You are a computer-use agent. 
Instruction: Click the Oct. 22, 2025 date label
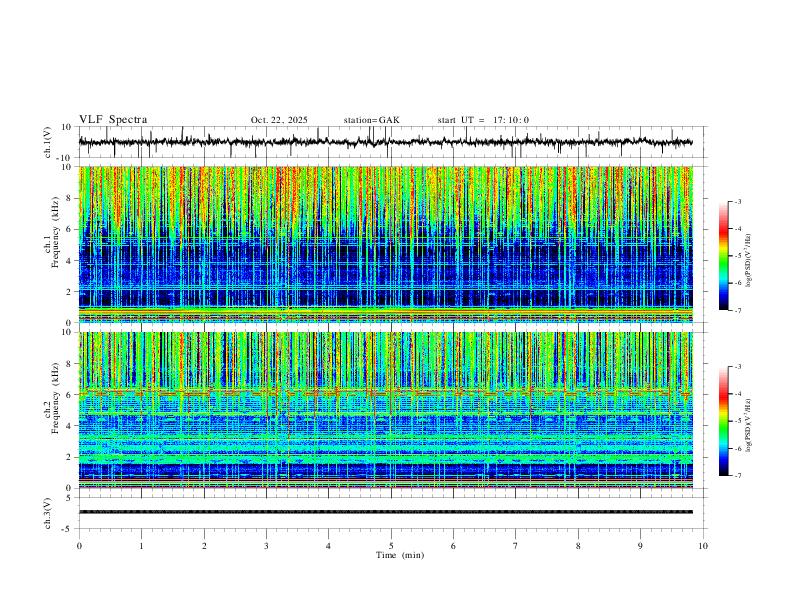279,120
